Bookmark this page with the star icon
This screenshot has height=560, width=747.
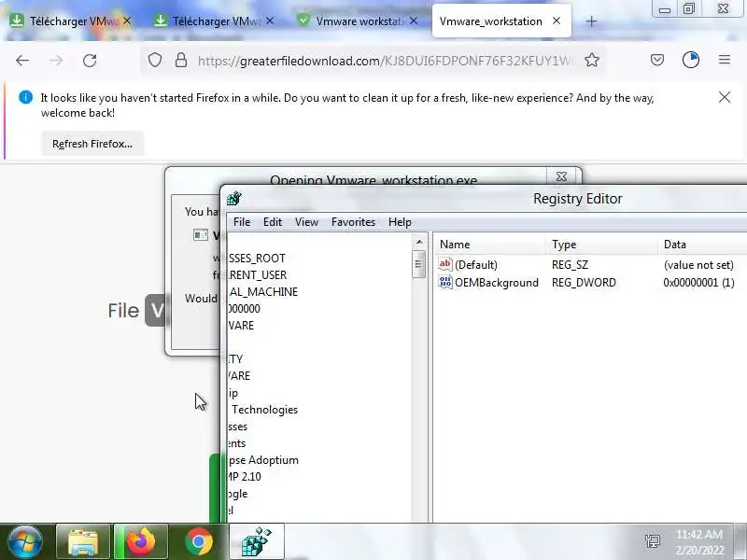tap(592, 60)
